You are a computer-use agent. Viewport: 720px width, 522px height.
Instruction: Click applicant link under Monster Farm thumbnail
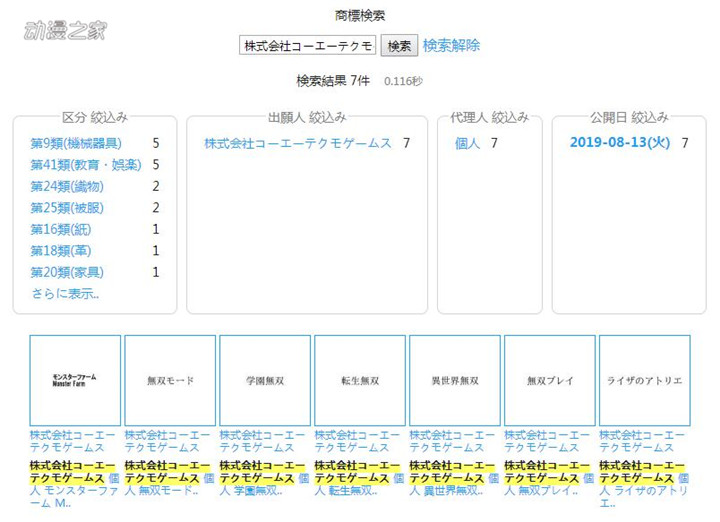pyautogui.click(x=73, y=441)
